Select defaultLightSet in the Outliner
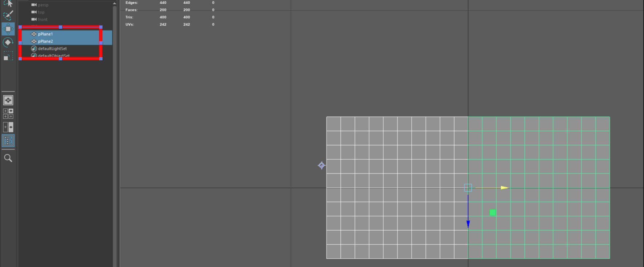Image resolution: width=644 pixels, height=267 pixels. 52,49
